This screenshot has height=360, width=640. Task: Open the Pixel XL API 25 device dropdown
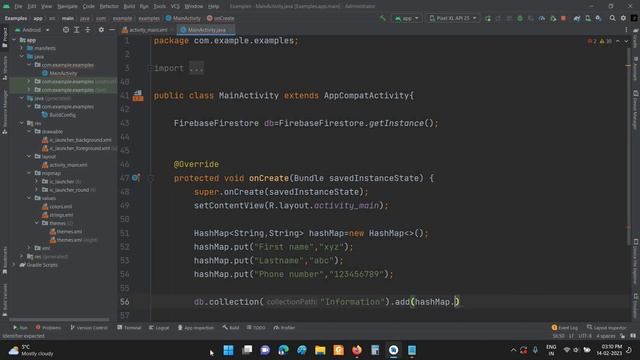click(x=453, y=18)
